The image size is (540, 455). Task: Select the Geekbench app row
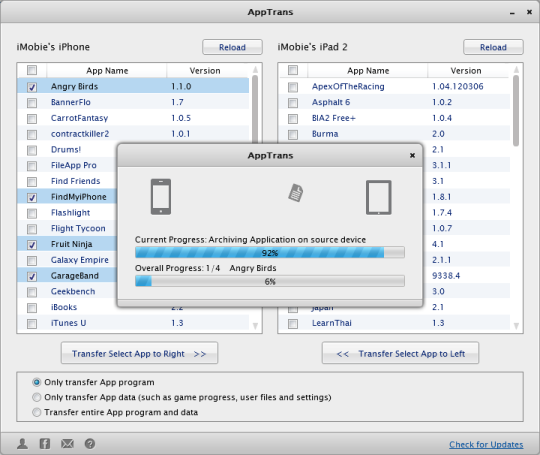click(x=67, y=292)
